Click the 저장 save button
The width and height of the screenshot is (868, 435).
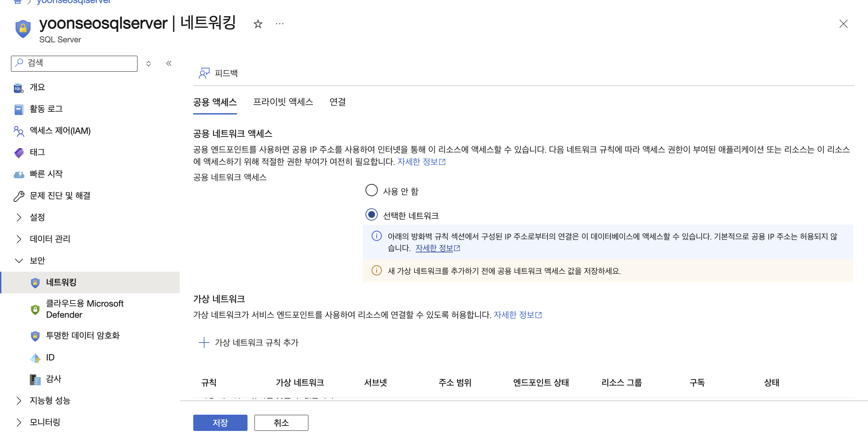pyautogui.click(x=220, y=422)
